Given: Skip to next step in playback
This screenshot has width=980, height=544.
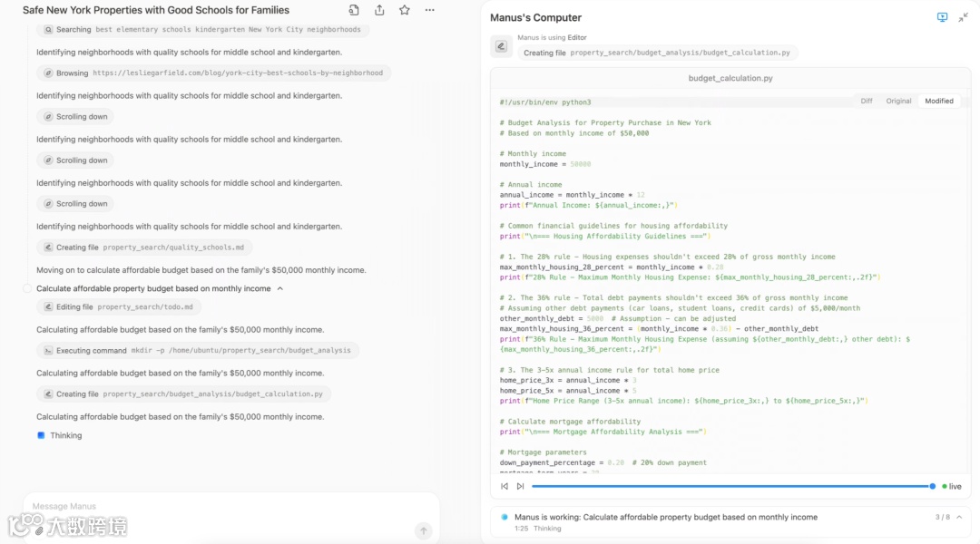Looking at the screenshot, I should click(x=520, y=487).
